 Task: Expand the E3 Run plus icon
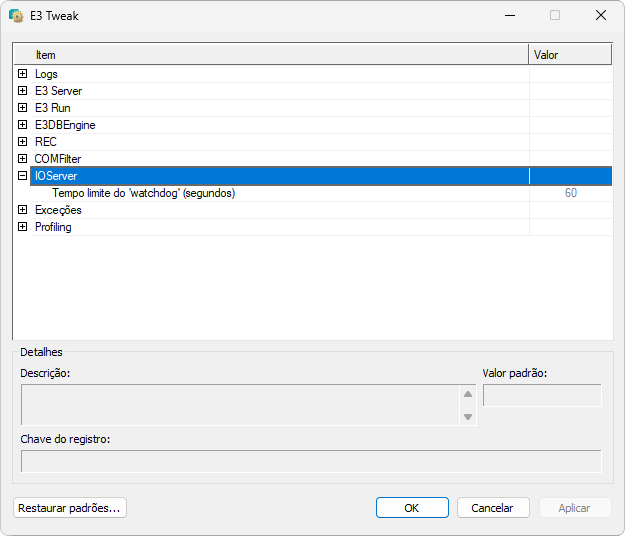click(x=22, y=108)
